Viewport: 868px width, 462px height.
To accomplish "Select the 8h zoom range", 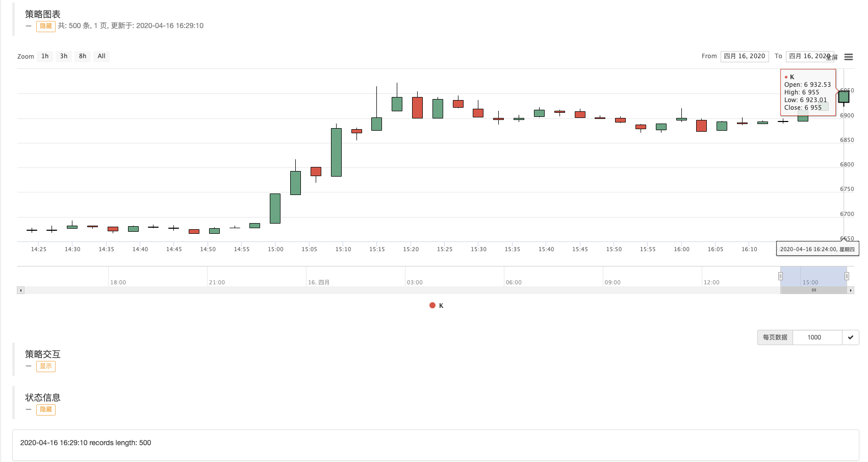I will 83,56.
